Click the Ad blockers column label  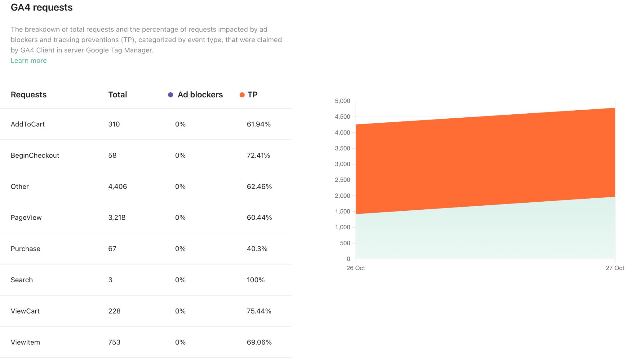tap(200, 95)
